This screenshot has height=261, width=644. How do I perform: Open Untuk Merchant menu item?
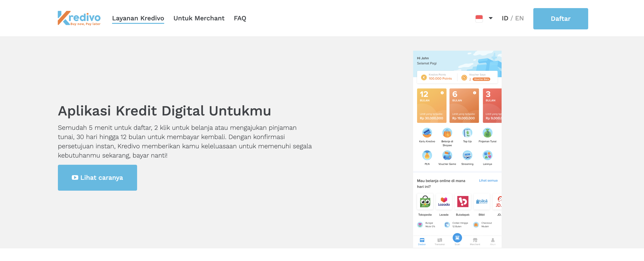199,18
